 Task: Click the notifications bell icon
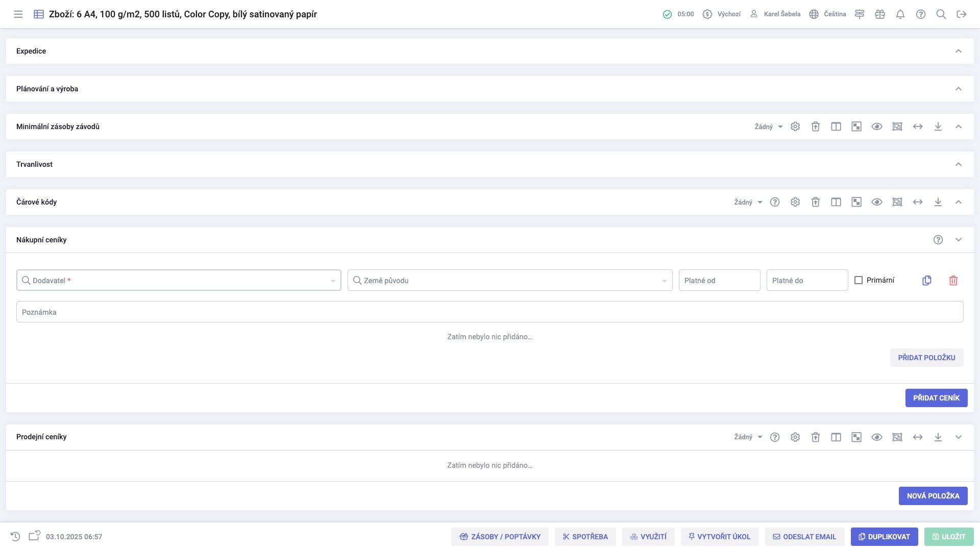[900, 14]
